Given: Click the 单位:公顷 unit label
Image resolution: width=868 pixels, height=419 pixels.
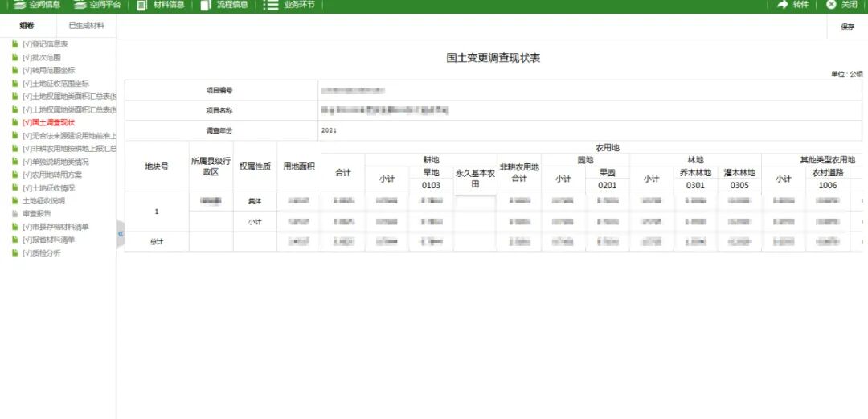Looking at the screenshot, I should pos(847,74).
